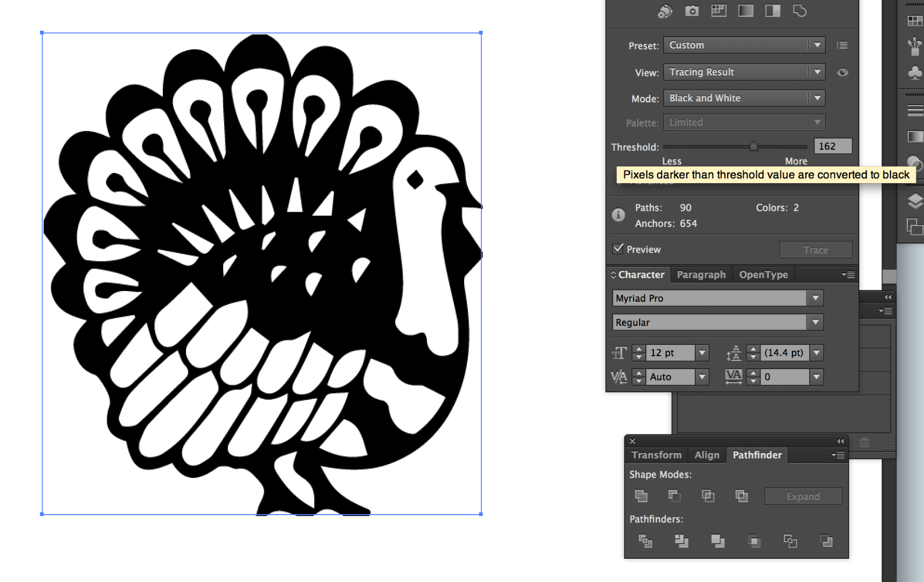Click the Intersect shape mode icon
924x582 pixels.
coord(708,496)
